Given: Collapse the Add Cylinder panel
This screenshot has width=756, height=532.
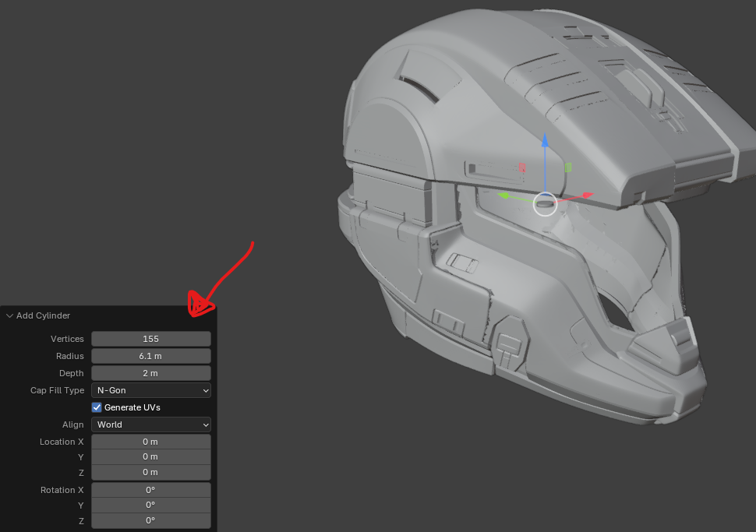Looking at the screenshot, I should pyautogui.click(x=9, y=315).
